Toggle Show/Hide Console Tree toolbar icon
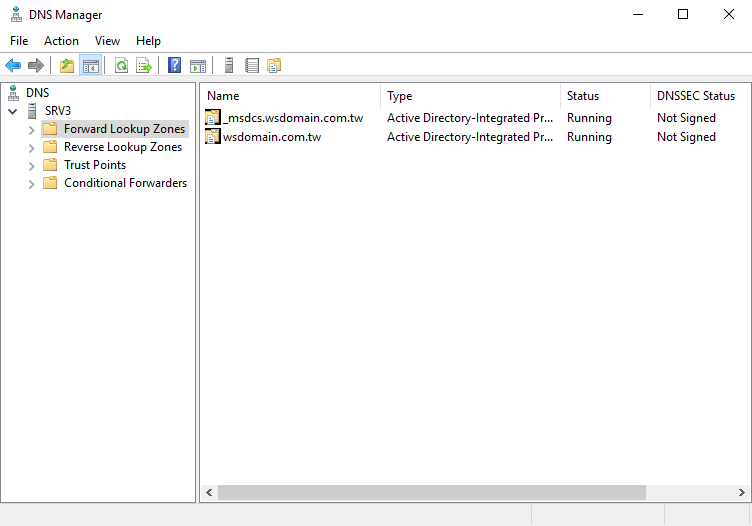This screenshot has width=752, height=526. (91, 65)
